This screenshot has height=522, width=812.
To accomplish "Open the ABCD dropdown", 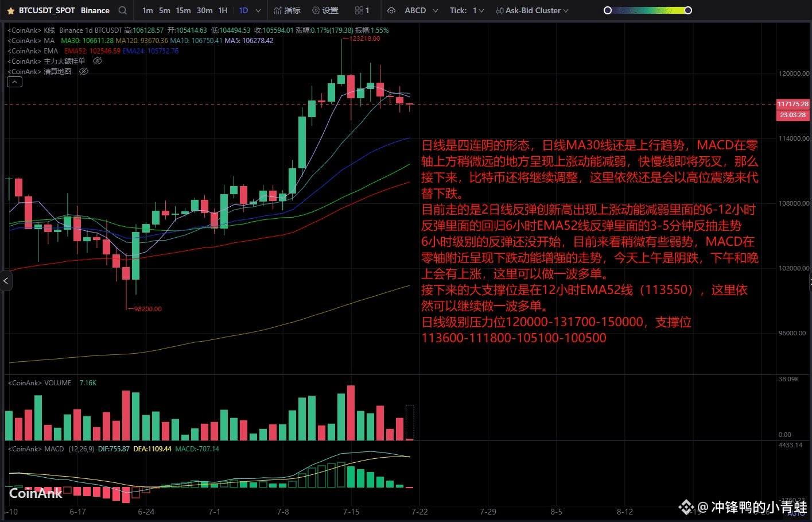I will click(421, 10).
